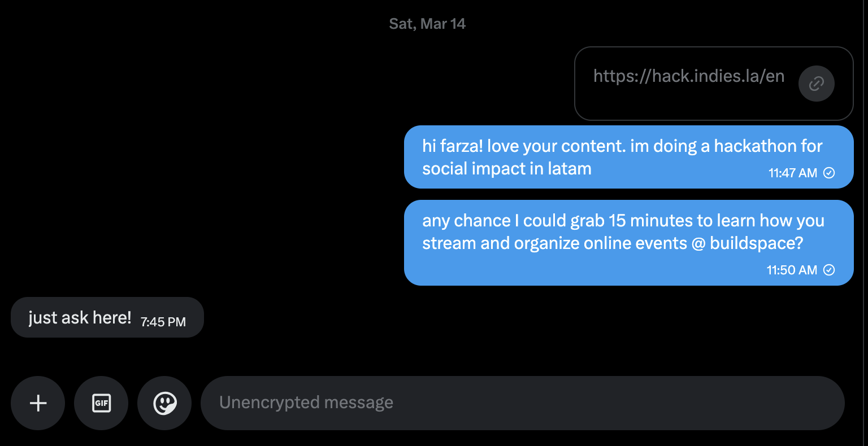868x446 pixels.
Task: Click the empty area of the link preview card
Action: tap(678, 104)
